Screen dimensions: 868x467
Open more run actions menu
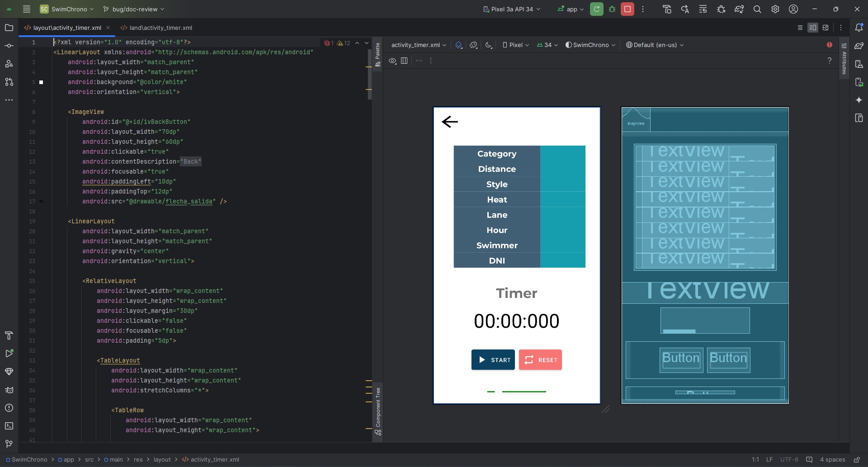point(643,9)
